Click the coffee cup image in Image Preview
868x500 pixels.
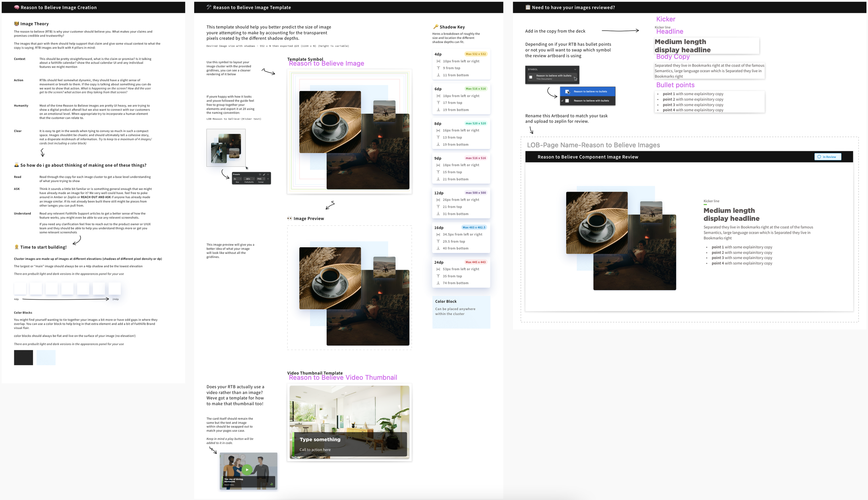pos(329,278)
